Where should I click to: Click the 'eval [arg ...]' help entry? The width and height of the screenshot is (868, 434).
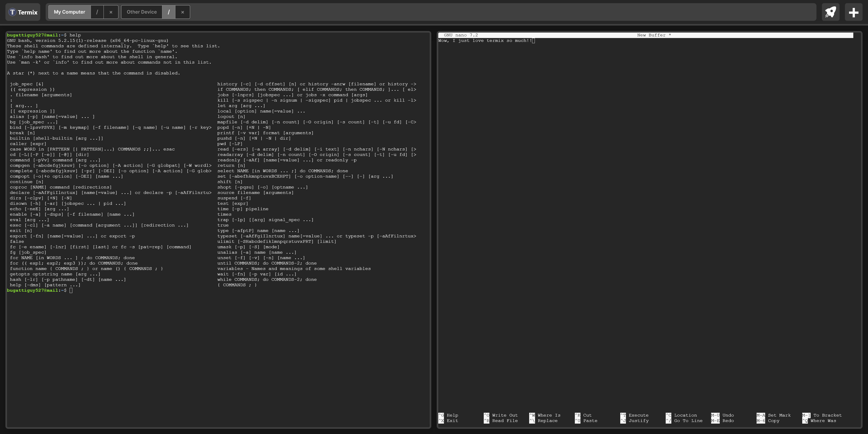(29, 220)
